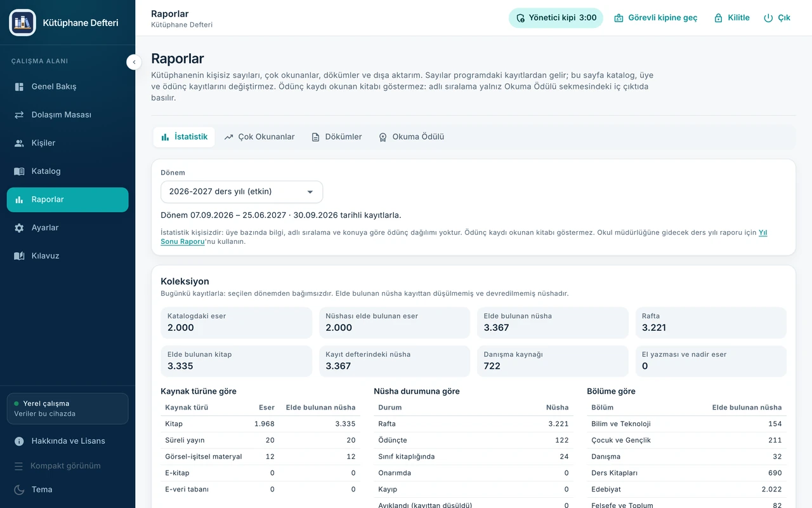Screen dimensions: 812x508
Task: Click the Yönetici kipi 3:00 timer badge
Action: pos(556,18)
